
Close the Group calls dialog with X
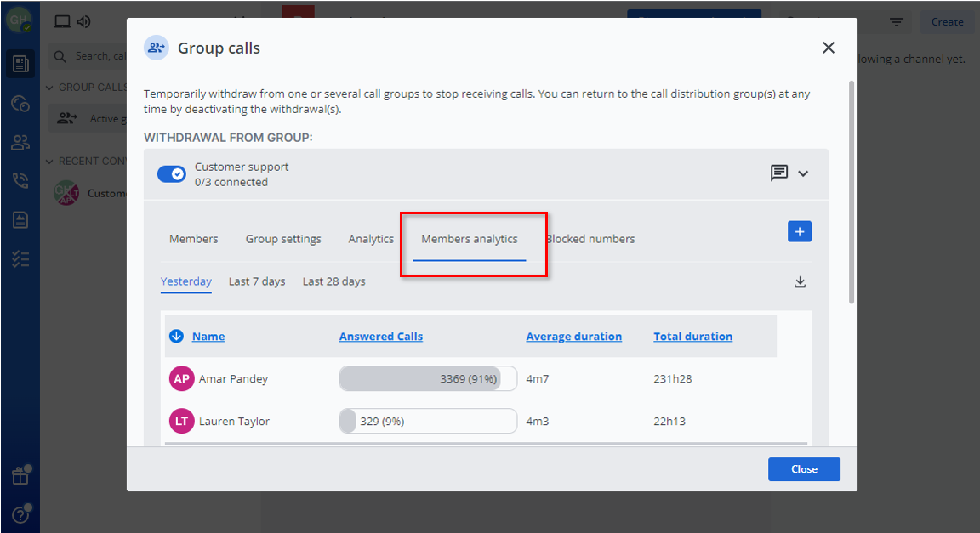pyautogui.click(x=828, y=48)
